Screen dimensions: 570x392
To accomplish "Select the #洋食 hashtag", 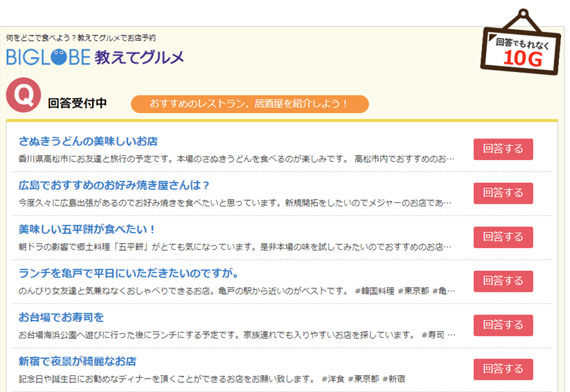I will tap(332, 379).
